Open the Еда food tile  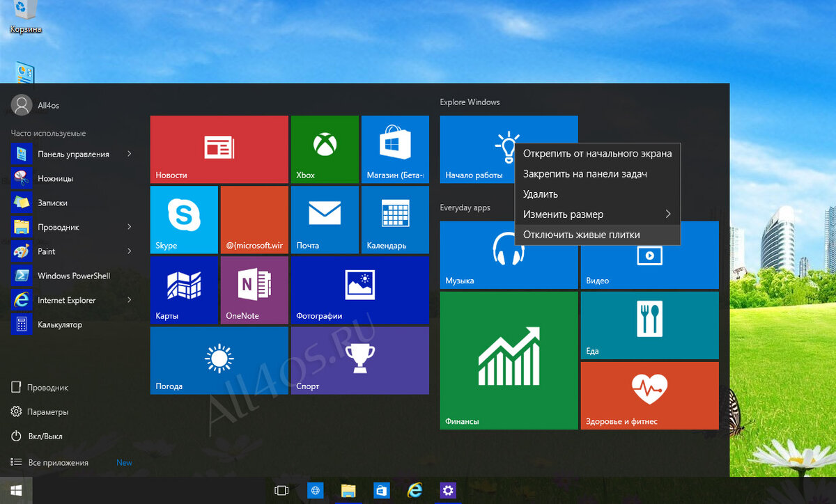pos(649,325)
